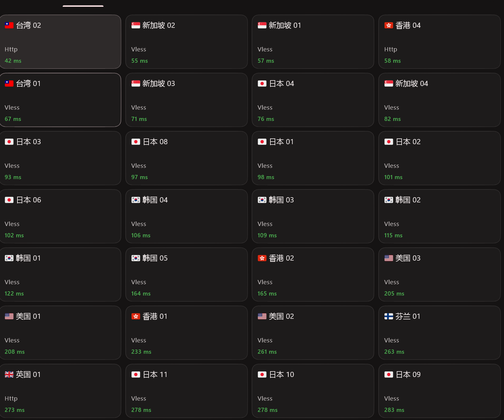
Task: Click the Korea flag on 韩国 04
Action: click(x=136, y=200)
